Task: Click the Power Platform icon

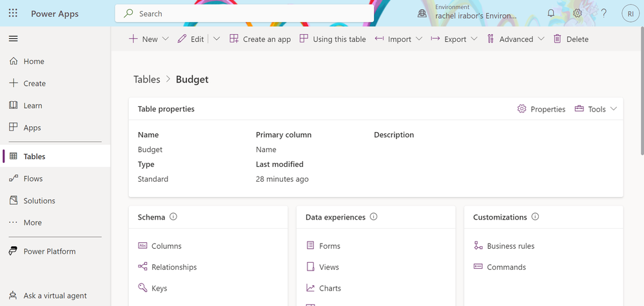Action: [x=14, y=251]
